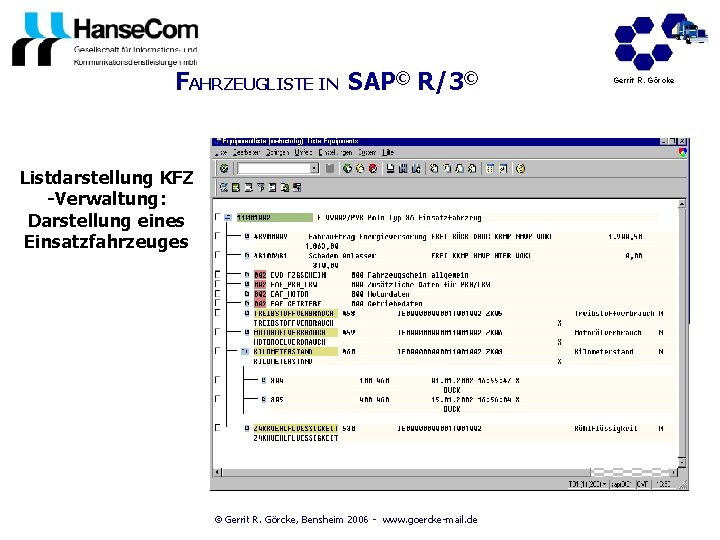720x540 pixels.
Task: Click the blue refresh icon in application toolbar
Action: (x=224, y=187)
